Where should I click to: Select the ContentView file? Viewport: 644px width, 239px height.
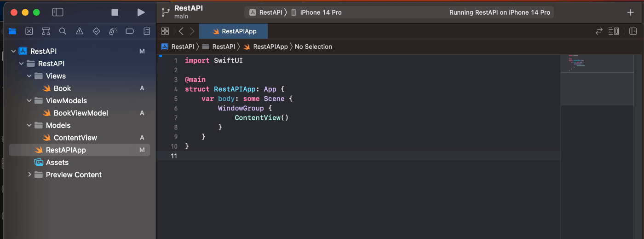[x=80, y=138]
